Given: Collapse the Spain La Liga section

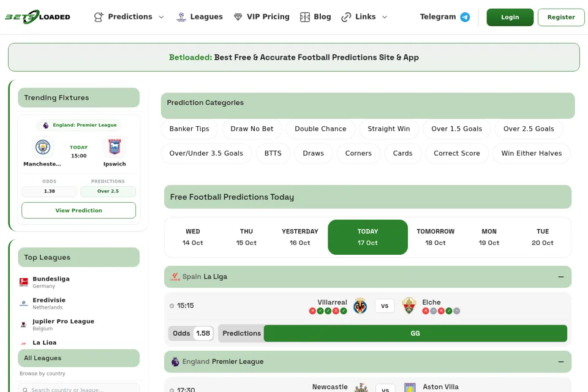Looking at the screenshot, I should click(x=561, y=277).
